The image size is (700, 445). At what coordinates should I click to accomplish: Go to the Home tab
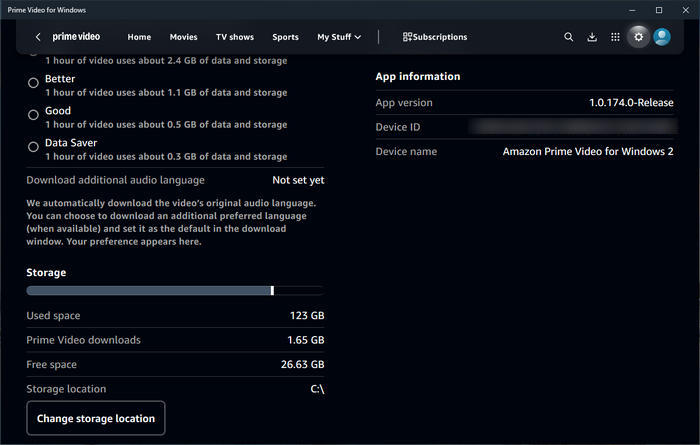(139, 37)
